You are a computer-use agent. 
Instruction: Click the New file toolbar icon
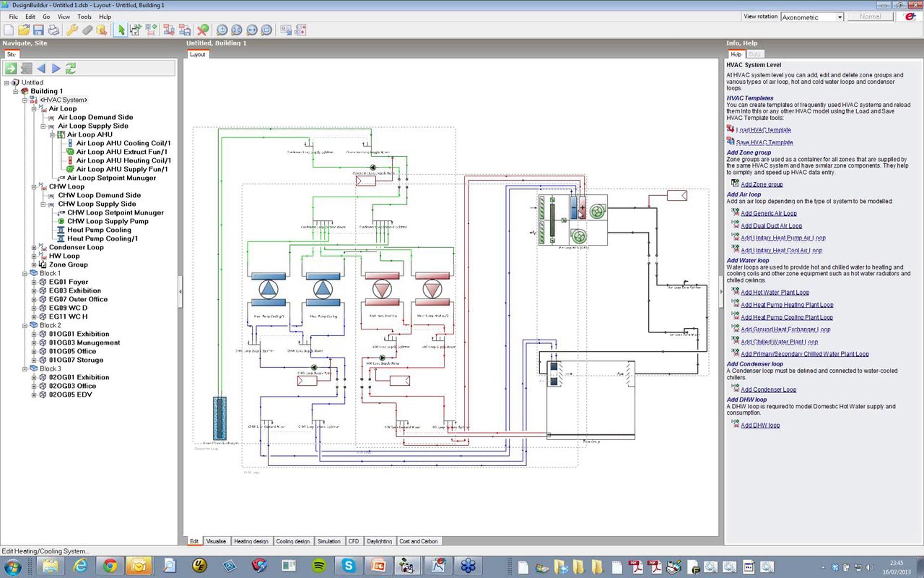pos(8,30)
